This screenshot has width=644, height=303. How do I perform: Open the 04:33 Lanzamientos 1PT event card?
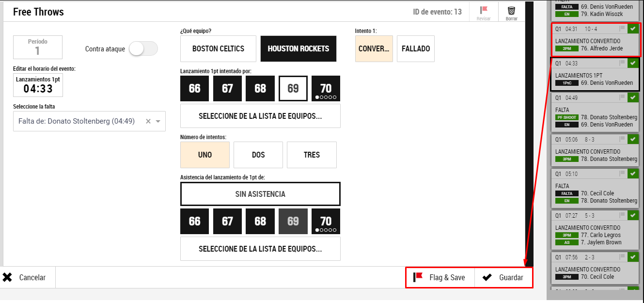coord(596,74)
